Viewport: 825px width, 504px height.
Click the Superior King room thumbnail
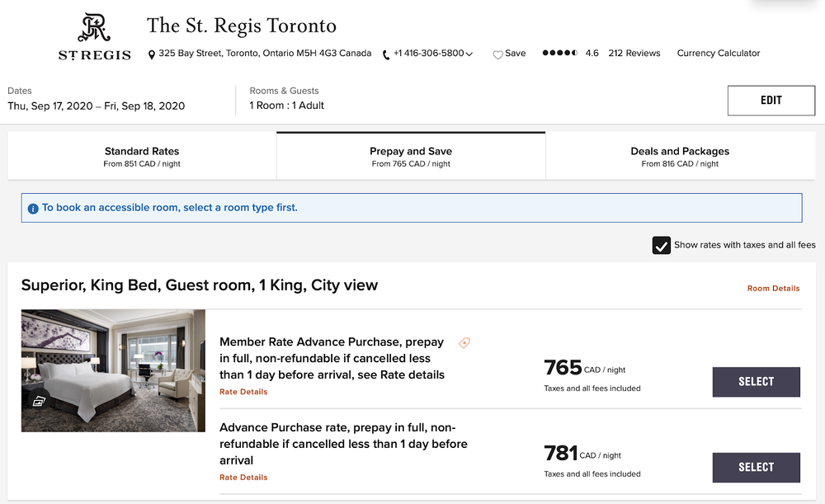[113, 370]
